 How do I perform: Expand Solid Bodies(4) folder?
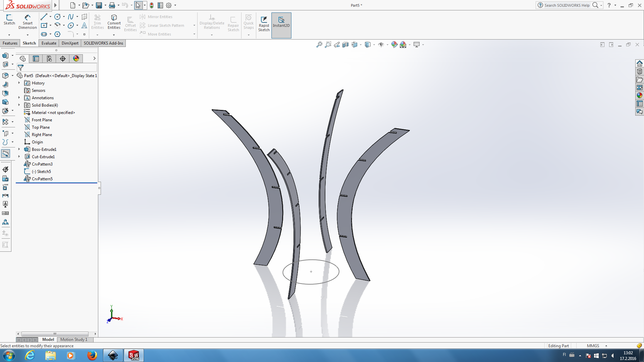pyautogui.click(x=19, y=105)
